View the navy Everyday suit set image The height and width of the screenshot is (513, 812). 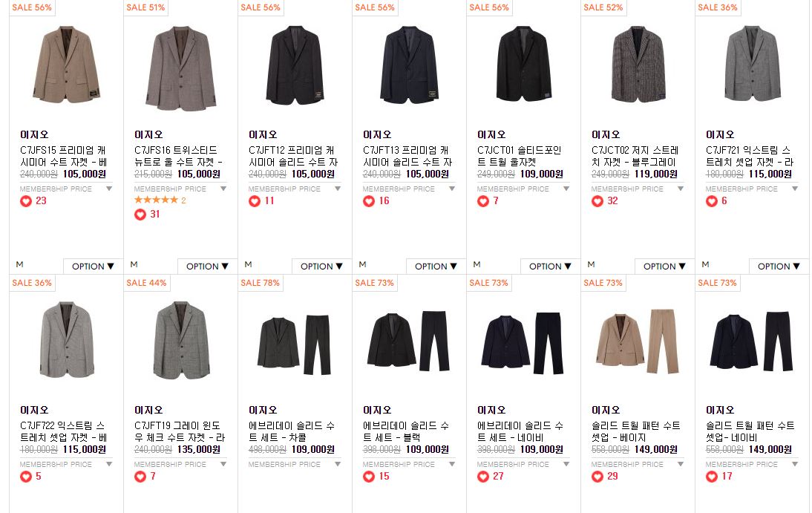point(523,342)
